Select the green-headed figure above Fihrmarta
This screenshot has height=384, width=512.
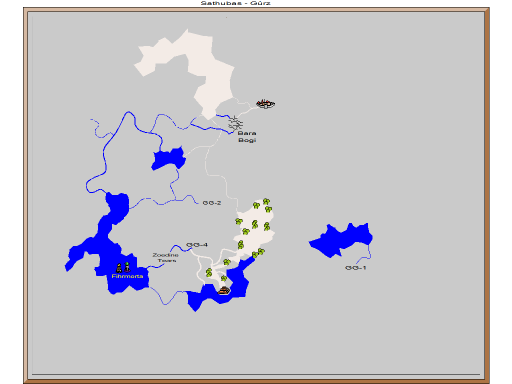pos(127,267)
